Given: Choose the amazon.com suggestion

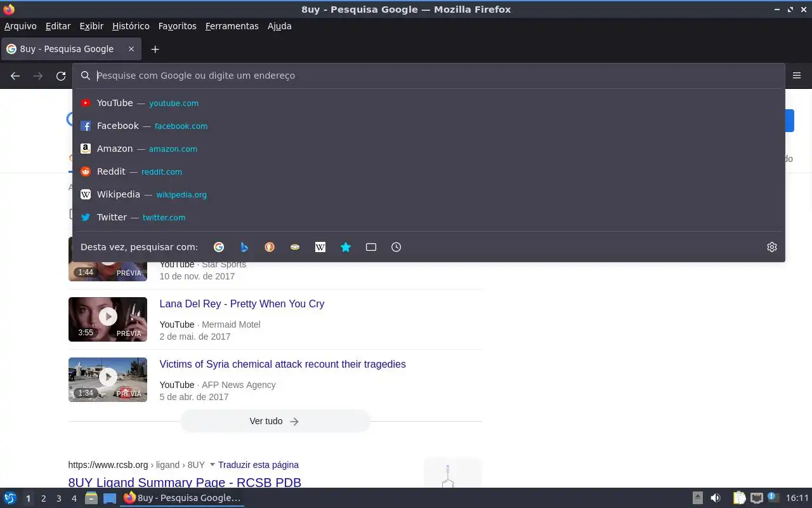Looking at the screenshot, I should (429, 149).
